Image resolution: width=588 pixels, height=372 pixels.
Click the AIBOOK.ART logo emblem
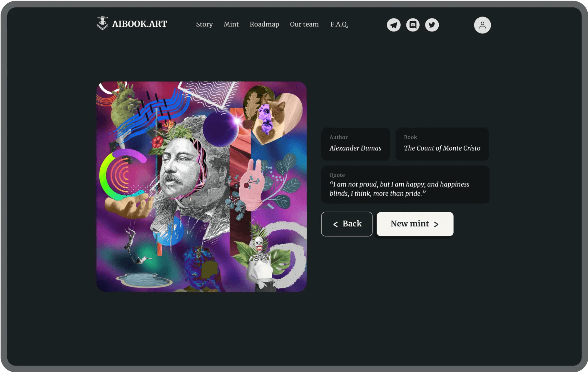[102, 23]
